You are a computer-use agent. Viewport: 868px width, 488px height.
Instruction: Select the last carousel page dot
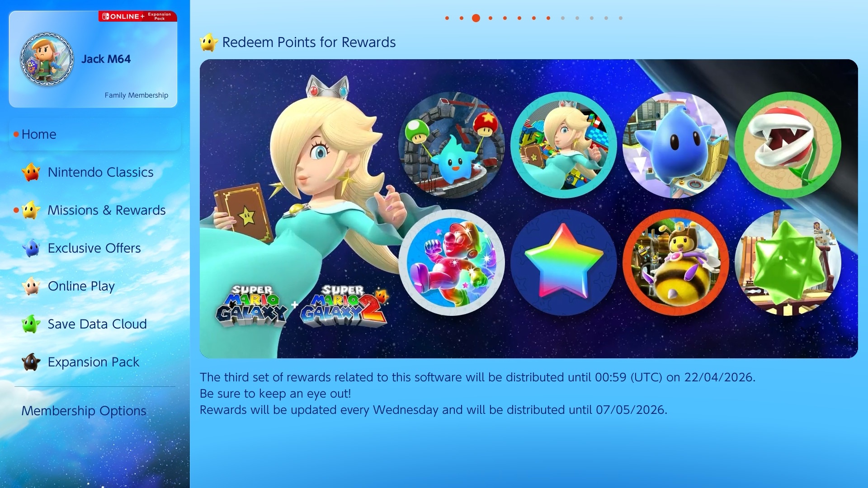click(621, 18)
